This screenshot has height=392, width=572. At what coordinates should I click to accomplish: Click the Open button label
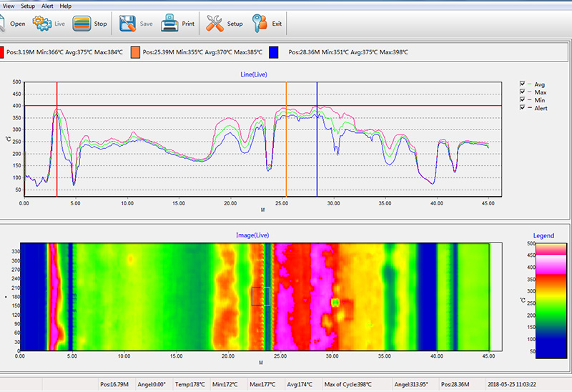(17, 24)
